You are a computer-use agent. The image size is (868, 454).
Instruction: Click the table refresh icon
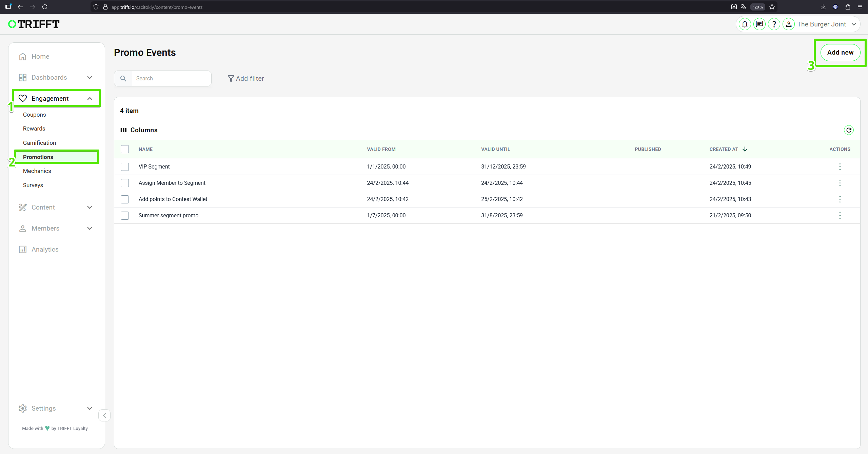(849, 130)
